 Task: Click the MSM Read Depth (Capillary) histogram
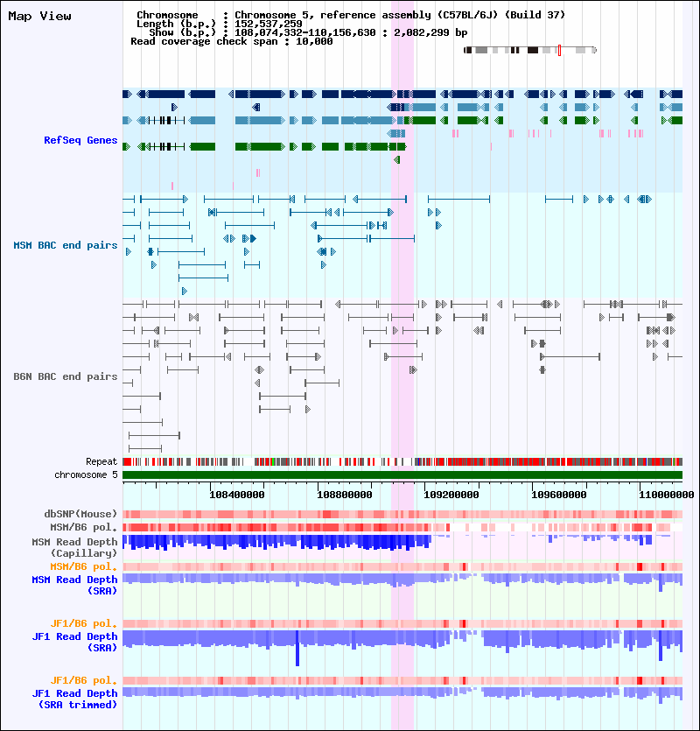coord(402,543)
